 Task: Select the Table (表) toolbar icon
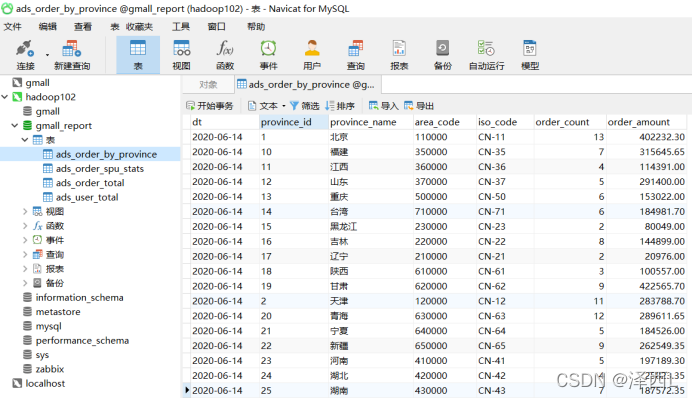coord(138,55)
